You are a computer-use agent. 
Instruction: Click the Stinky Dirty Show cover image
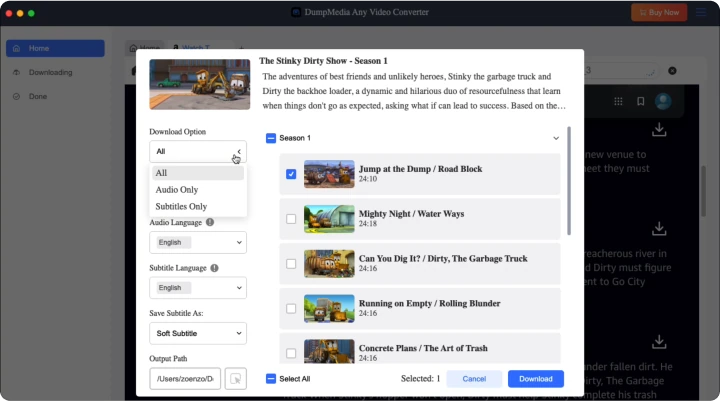200,85
